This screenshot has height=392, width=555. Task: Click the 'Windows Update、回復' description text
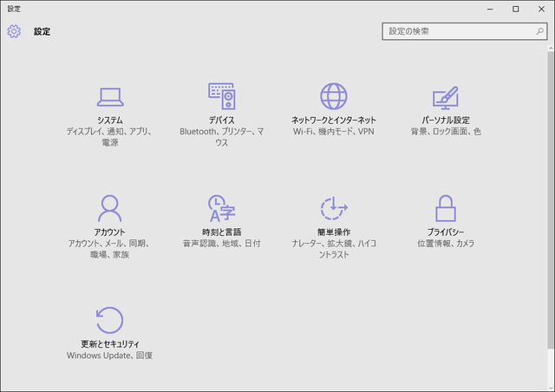[x=110, y=356]
